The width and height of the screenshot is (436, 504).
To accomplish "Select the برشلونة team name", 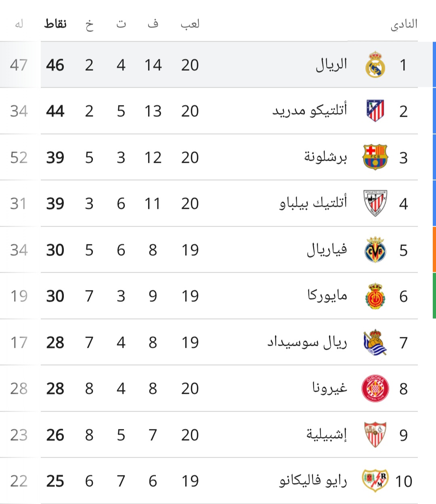I will pyautogui.click(x=326, y=157).
